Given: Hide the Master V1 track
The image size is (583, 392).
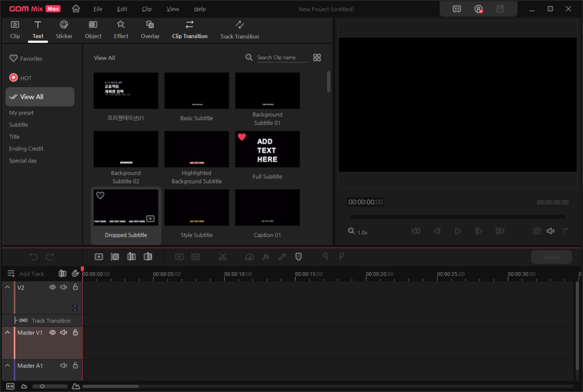Looking at the screenshot, I should click(x=53, y=333).
